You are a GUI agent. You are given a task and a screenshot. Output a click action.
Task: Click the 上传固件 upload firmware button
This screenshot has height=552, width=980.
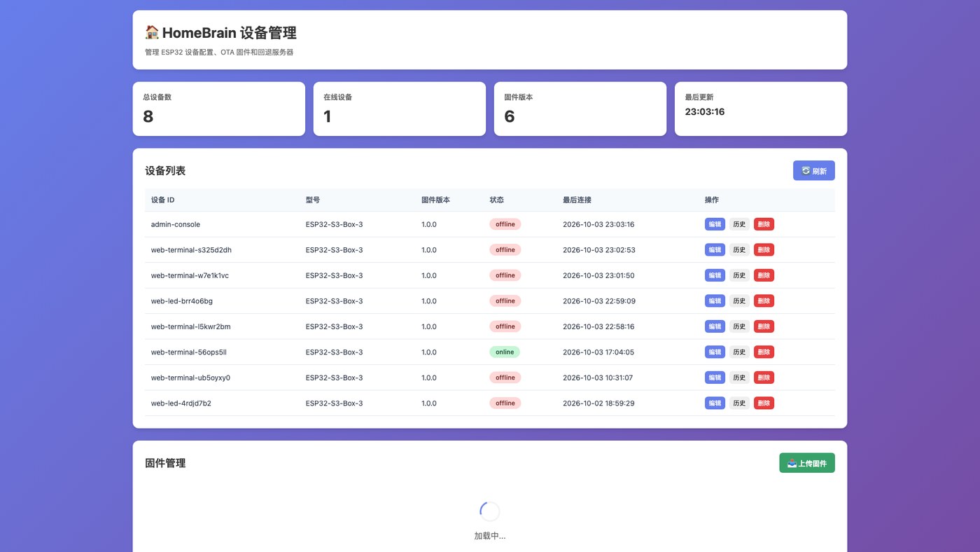[x=806, y=463]
